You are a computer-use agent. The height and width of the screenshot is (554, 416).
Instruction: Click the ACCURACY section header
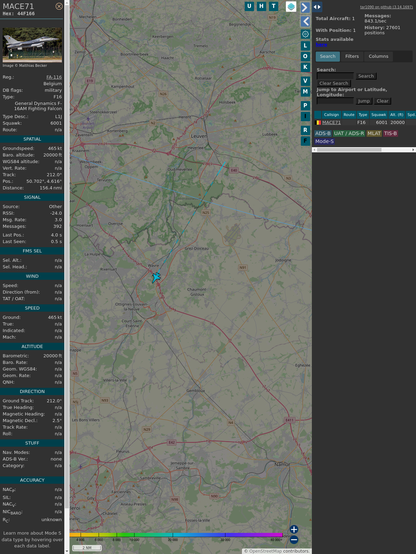(x=32, y=480)
